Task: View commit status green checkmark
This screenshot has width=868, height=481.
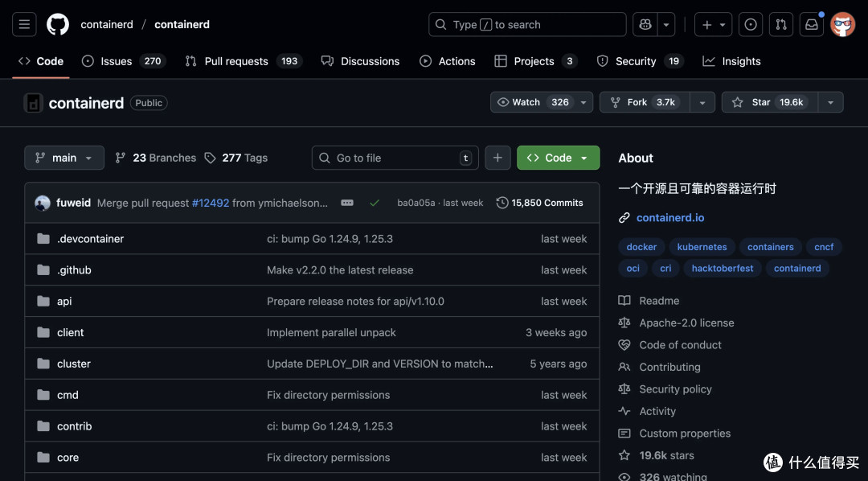Action: click(x=375, y=203)
